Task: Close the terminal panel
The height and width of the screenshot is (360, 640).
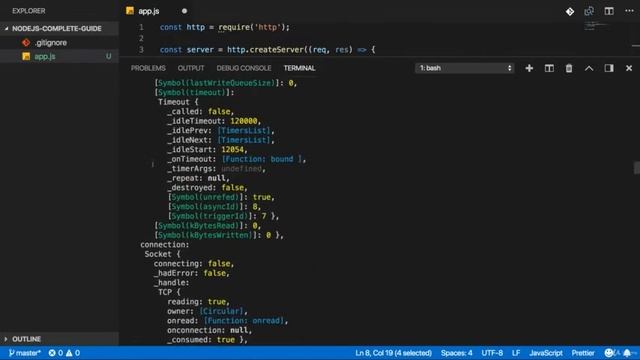Action: tap(629, 68)
